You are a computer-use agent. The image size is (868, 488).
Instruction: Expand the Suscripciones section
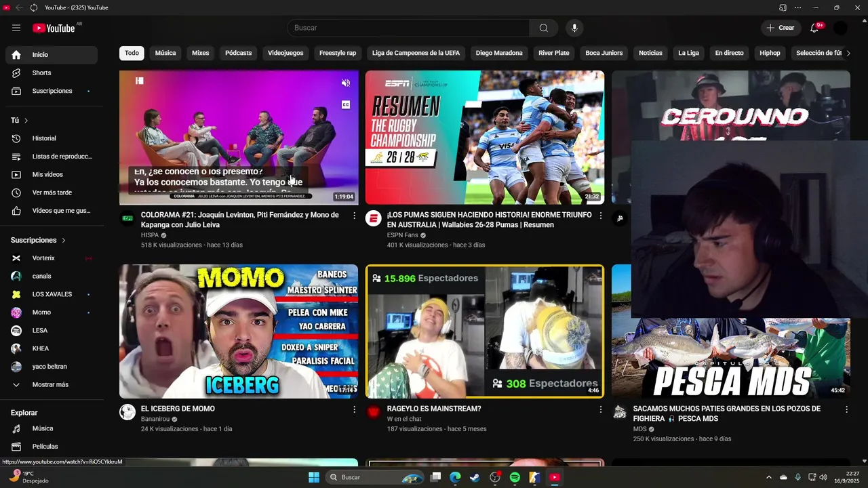(x=39, y=240)
